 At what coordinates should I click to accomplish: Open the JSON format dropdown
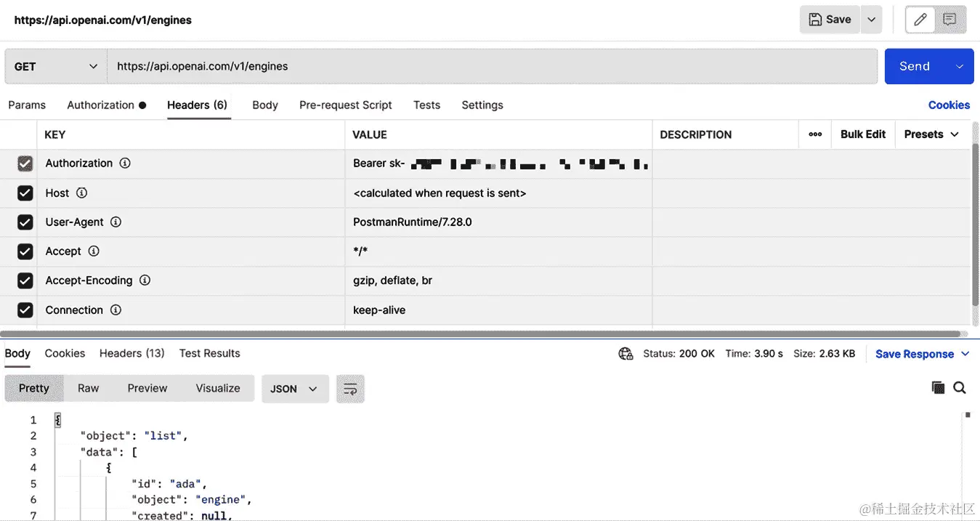295,389
